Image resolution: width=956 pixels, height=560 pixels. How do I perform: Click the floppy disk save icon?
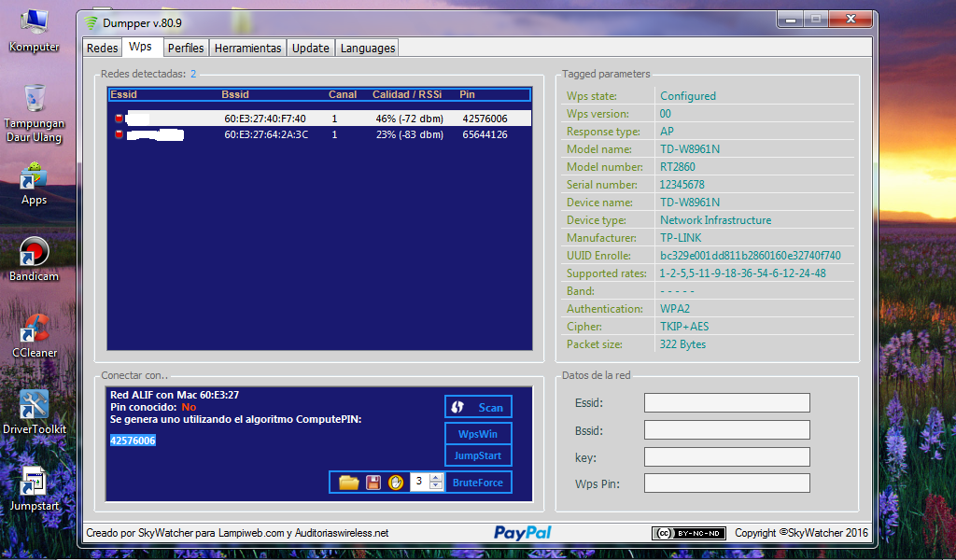[x=373, y=483]
